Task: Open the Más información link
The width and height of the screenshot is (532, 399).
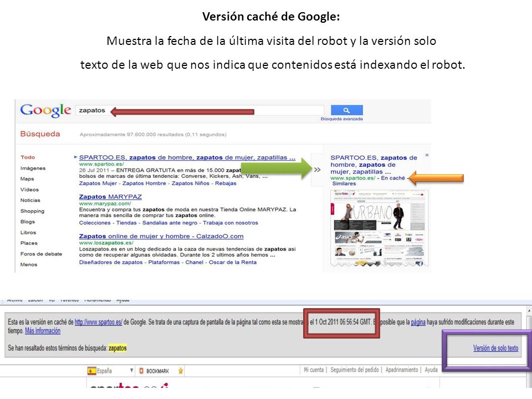Action: pyautogui.click(x=43, y=331)
